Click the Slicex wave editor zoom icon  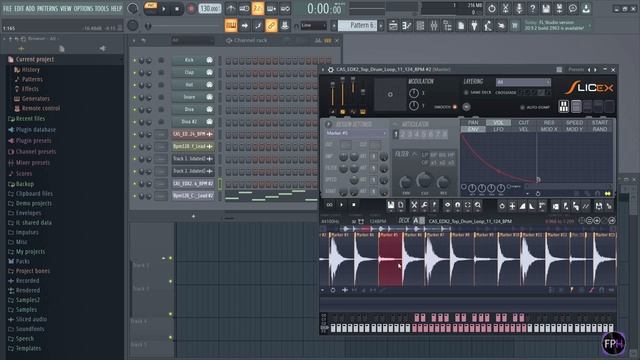(x=478, y=205)
